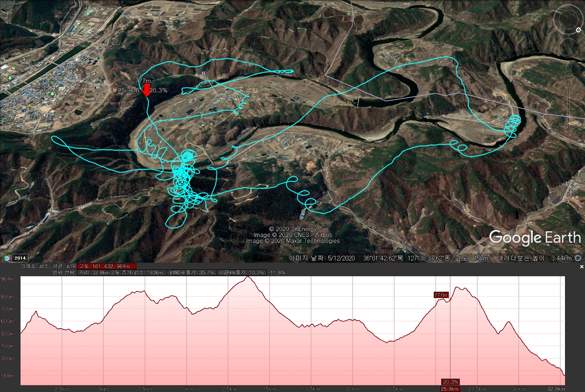
Task: Click the move joystick navigation control
Action: [x=569, y=47]
